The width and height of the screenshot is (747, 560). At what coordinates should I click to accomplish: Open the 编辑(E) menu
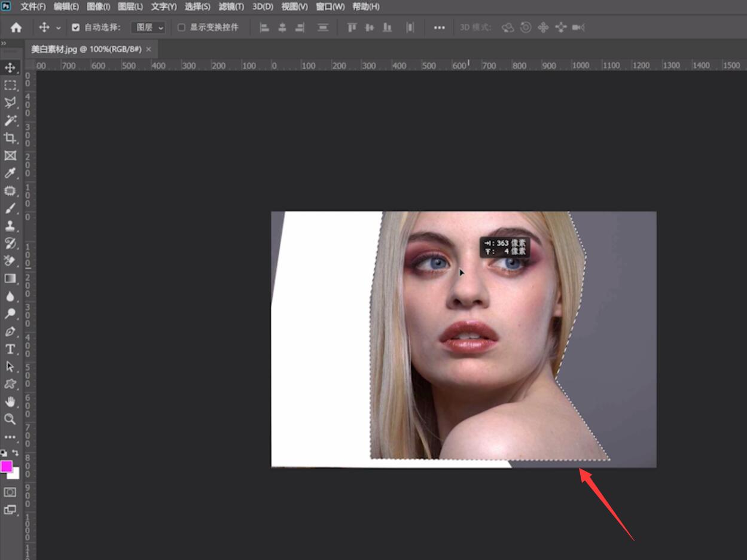point(66,7)
